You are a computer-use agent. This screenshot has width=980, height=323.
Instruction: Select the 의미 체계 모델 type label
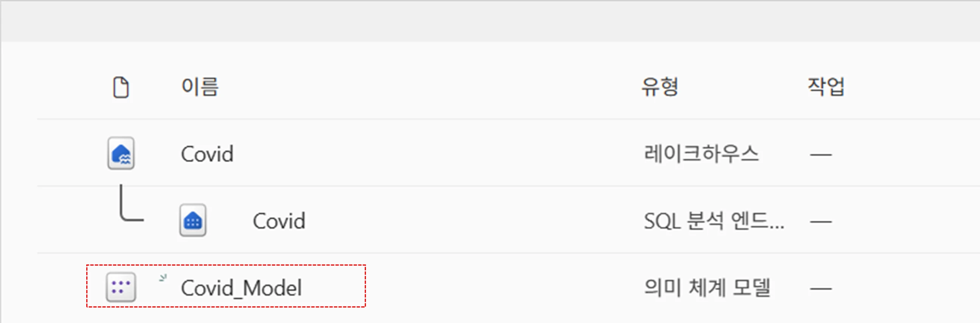[707, 287]
